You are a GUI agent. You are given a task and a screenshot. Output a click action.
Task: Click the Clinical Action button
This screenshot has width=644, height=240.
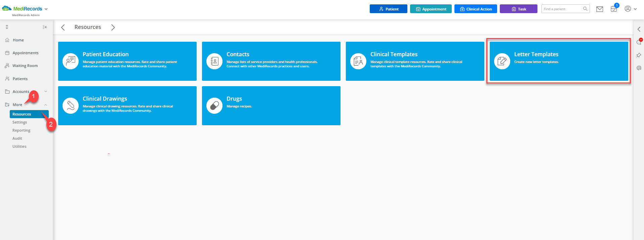(x=476, y=9)
